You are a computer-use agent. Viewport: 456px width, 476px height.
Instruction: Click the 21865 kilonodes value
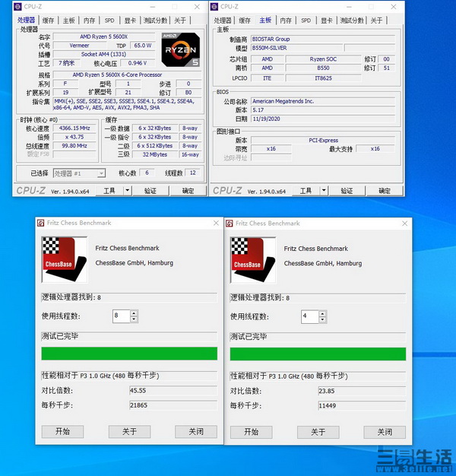coord(173,405)
